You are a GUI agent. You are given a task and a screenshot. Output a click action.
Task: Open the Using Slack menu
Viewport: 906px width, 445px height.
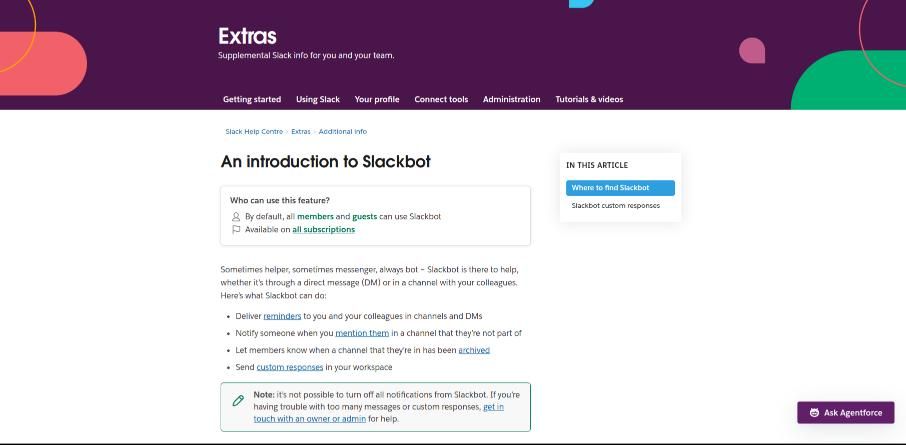[x=318, y=99]
